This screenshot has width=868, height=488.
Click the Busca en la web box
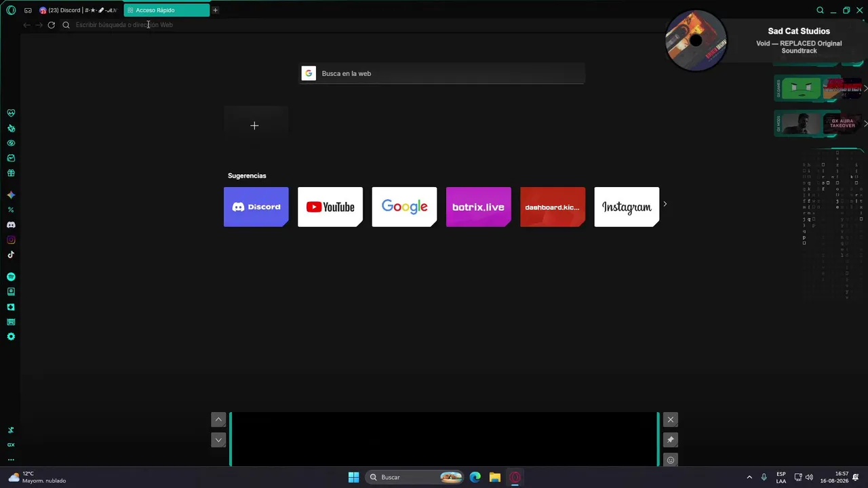click(442, 73)
